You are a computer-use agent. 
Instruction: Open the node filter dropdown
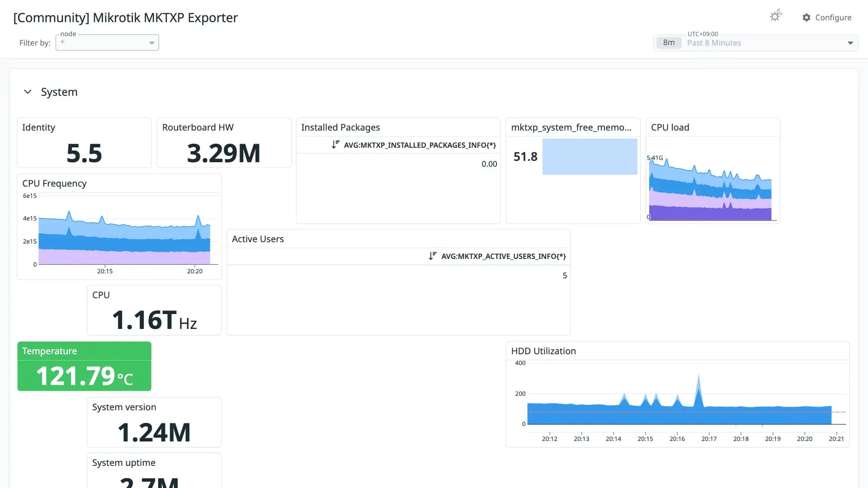pos(107,42)
